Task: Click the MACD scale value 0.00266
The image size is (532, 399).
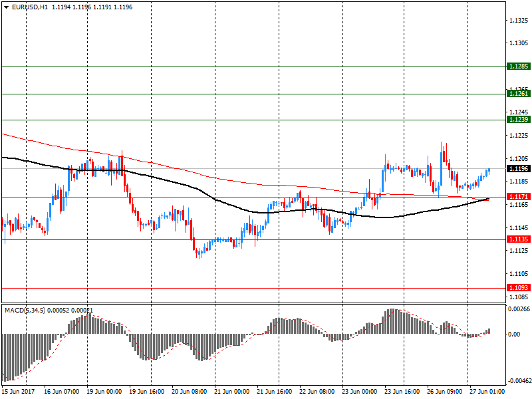Action: (519, 309)
